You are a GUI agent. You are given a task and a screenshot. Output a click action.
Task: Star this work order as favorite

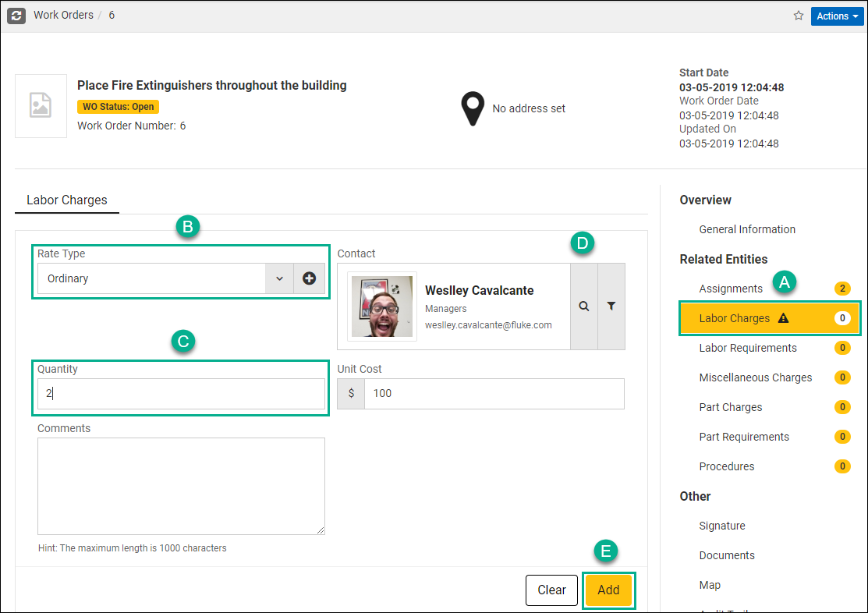click(x=799, y=16)
